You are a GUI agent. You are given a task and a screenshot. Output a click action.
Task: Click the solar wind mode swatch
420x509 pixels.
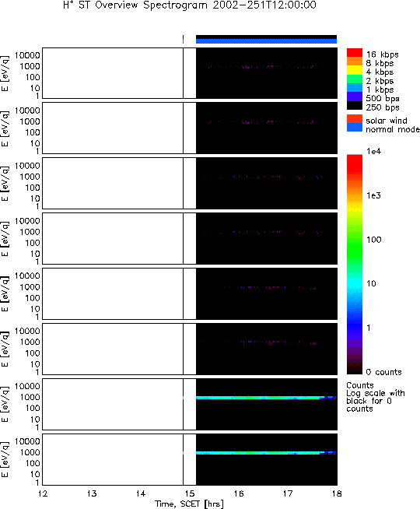(355, 119)
